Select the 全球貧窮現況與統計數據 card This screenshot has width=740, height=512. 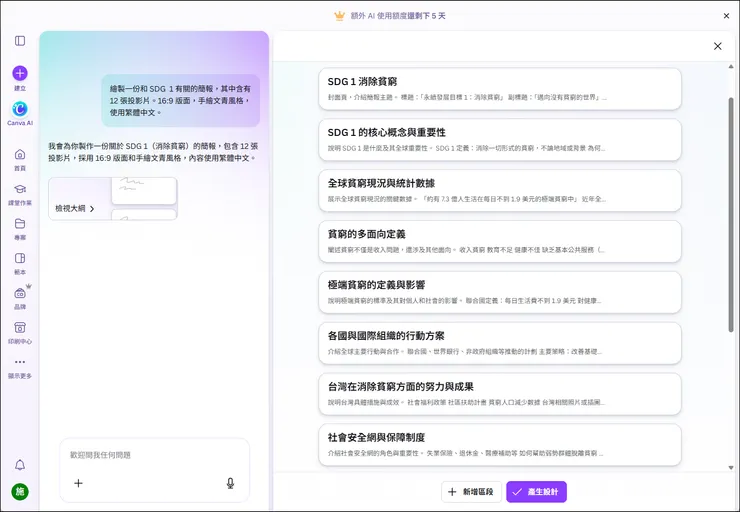(500, 191)
